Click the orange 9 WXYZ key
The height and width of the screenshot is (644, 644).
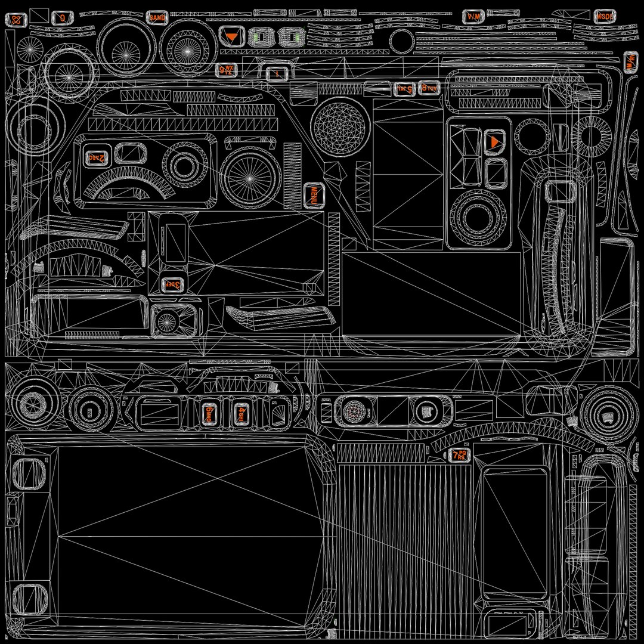227,69
